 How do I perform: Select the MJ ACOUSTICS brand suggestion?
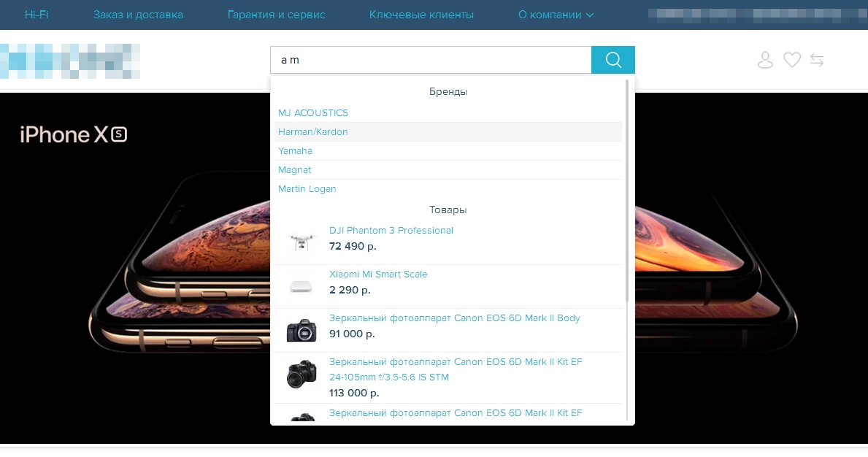coord(448,113)
